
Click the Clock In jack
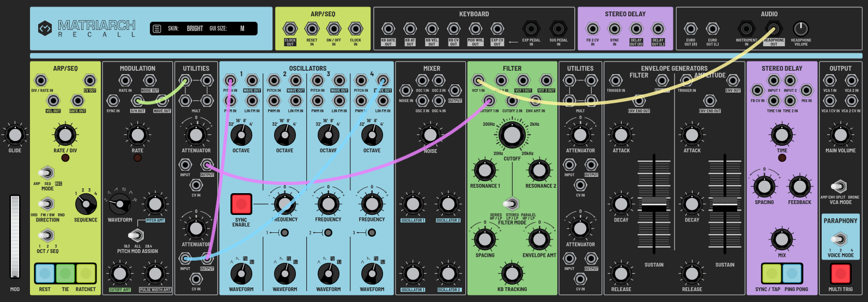coord(355,28)
